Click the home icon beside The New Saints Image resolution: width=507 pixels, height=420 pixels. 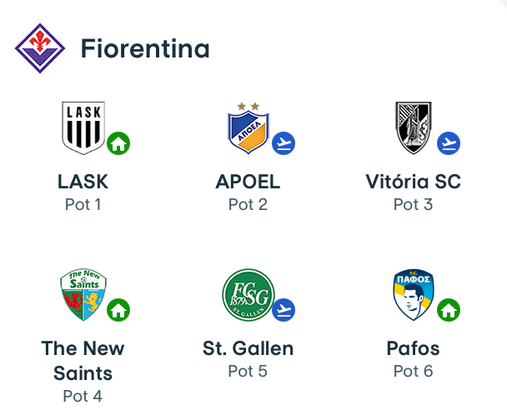[118, 311]
